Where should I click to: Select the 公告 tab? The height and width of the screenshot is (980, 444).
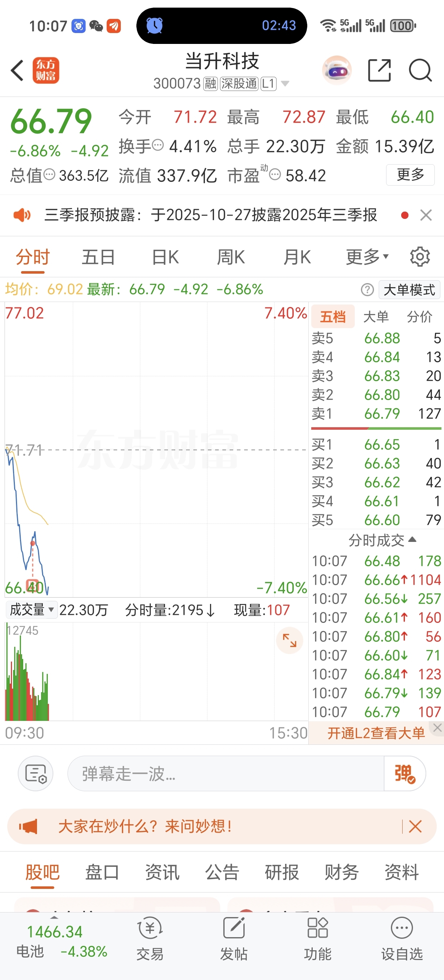click(222, 872)
